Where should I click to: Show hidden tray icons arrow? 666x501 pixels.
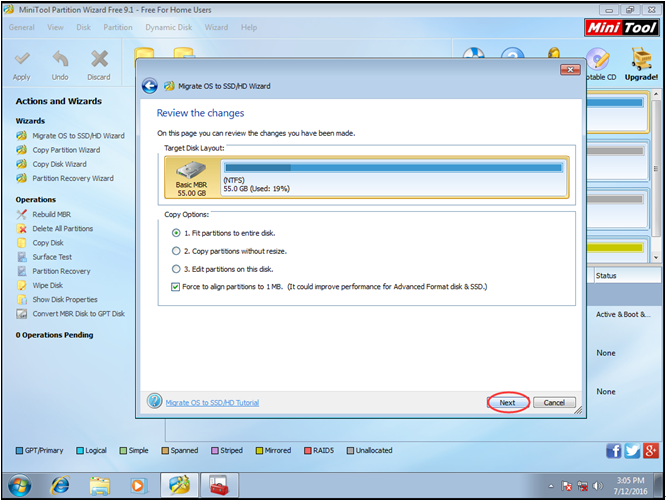[x=551, y=486]
